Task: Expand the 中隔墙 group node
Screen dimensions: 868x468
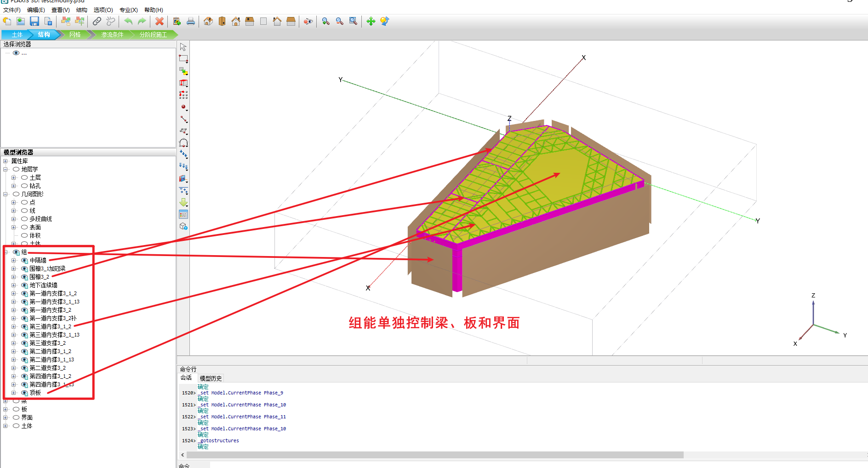Action: [x=14, y=260]
